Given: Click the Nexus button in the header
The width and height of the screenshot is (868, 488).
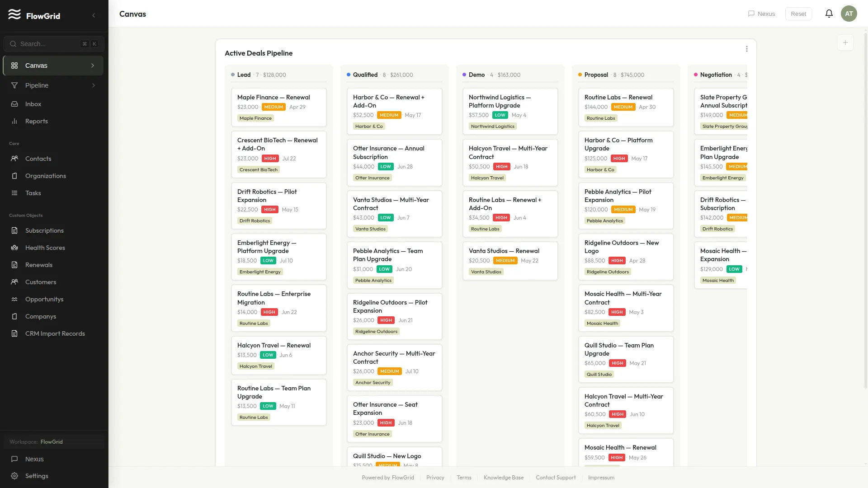Looking at the screenshot, I should point(761,14).
